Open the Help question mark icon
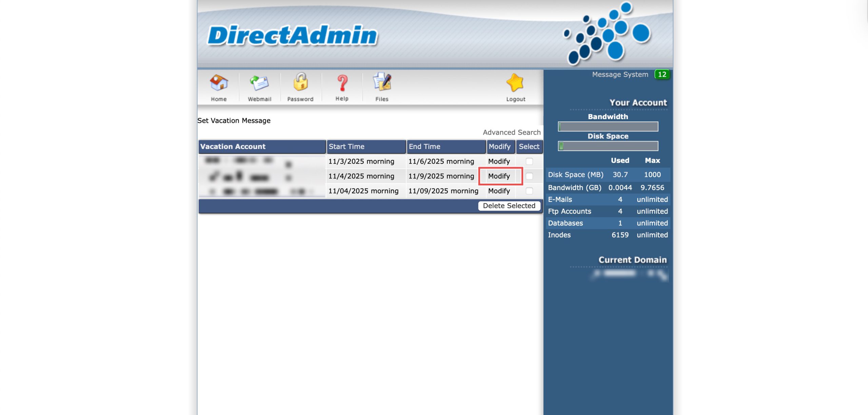 (342, 83)
